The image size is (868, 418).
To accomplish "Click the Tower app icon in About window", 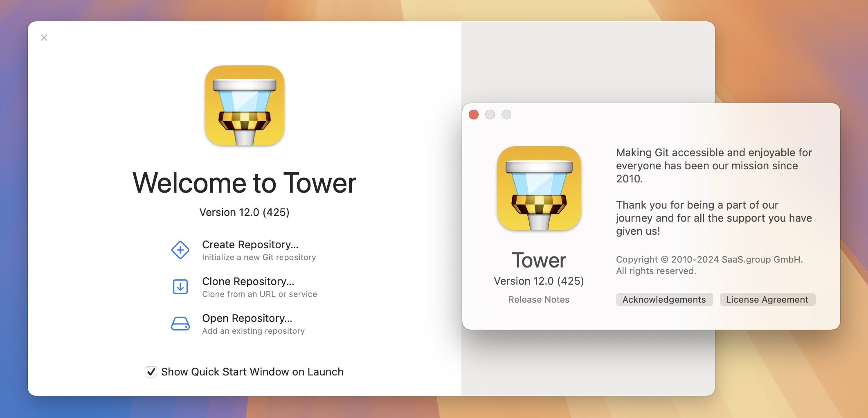I will pos(539,188).
